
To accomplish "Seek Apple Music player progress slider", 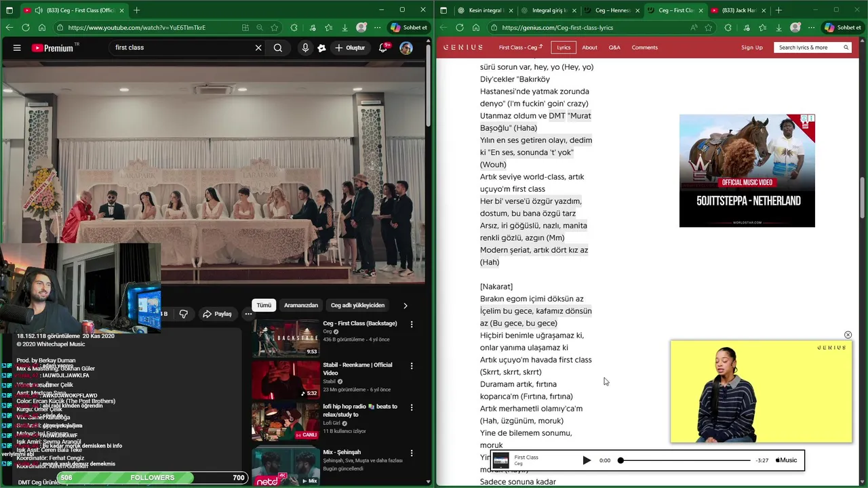I will pos(685,460).
